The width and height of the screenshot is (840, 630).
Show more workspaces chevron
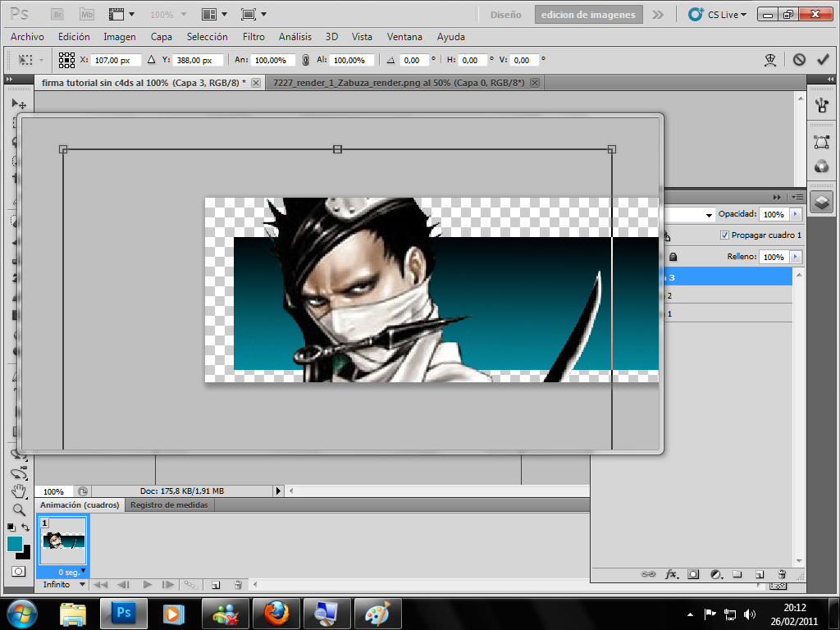[x=658, y=15]
